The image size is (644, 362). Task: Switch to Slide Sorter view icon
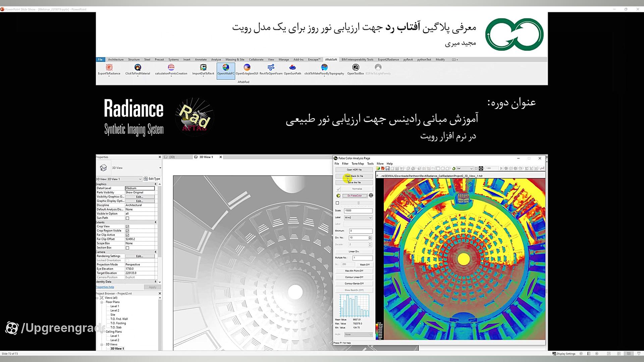click(619, 354)
